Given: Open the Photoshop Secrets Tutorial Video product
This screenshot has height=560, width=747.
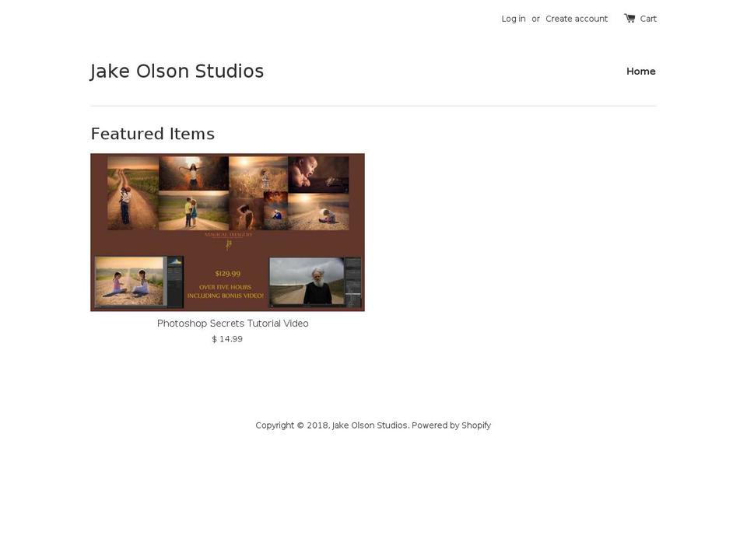Looking at the screenshot, I should click(233, 323).
